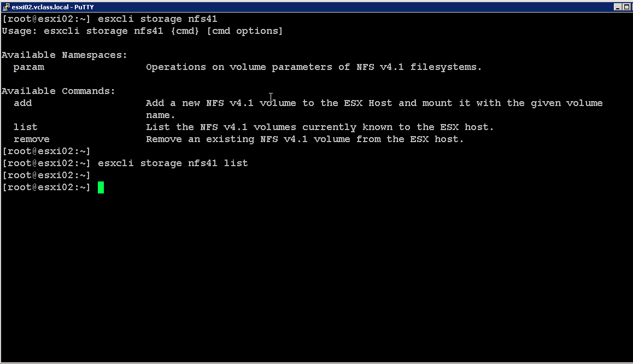The width and height of the screenshot is (633, 364).
Task: Select the word esxcli in first command
Action: (x=115, y=18)
